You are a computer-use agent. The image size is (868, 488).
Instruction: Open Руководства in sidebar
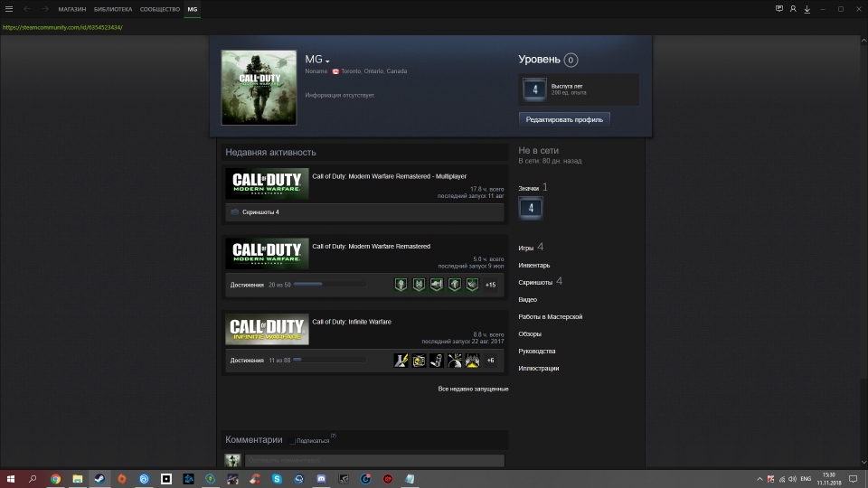click(537, 352)
